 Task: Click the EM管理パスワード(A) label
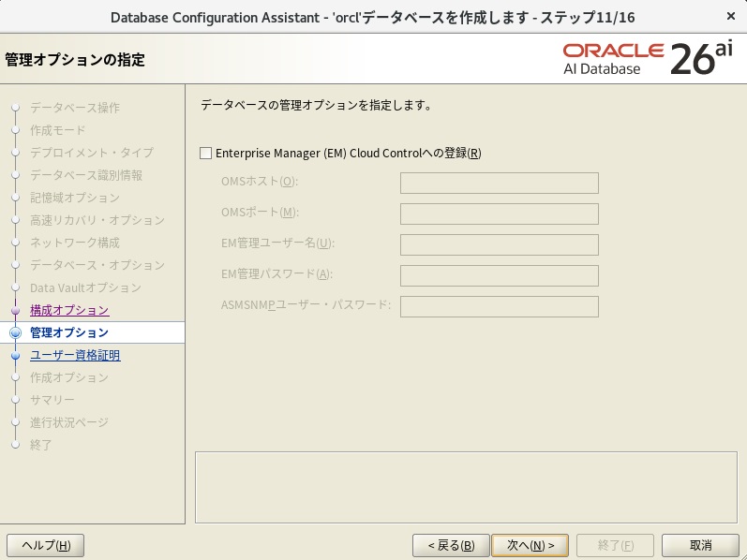point(276,274)
